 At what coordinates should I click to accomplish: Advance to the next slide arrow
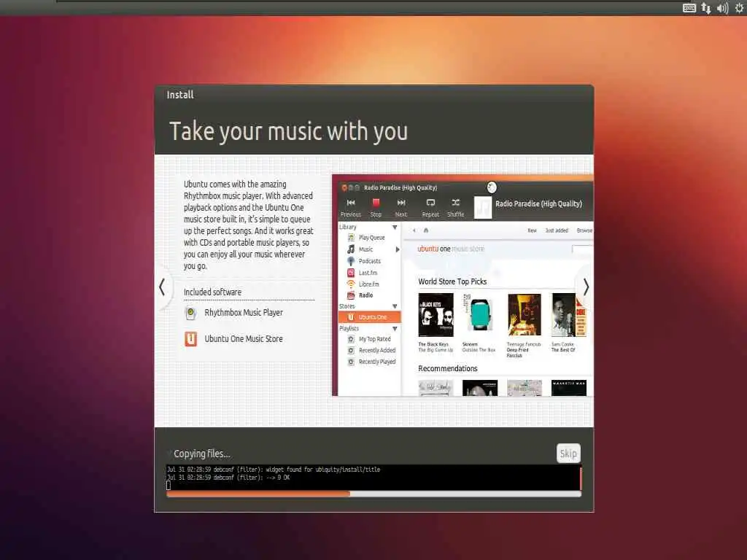click(x=586, y=287)
